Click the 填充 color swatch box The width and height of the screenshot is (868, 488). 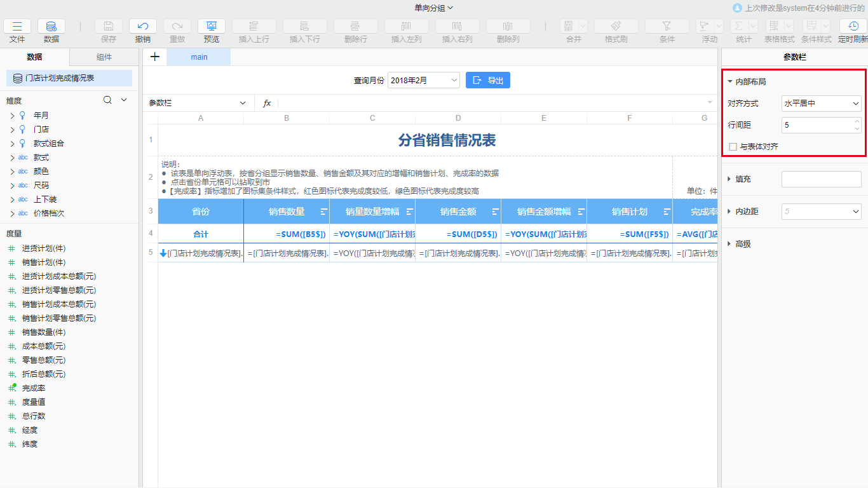coord(821,179)
